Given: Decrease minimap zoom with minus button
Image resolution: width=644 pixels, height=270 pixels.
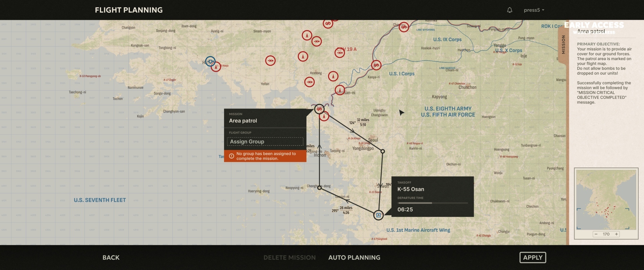Looking at the screenshot, I should (596, 234).
